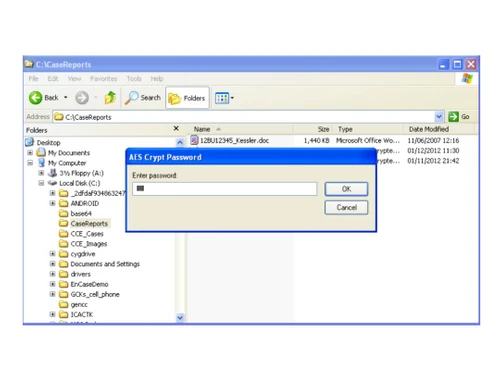
Task: Collapse the My Computer node
Action: coord(30,163)
